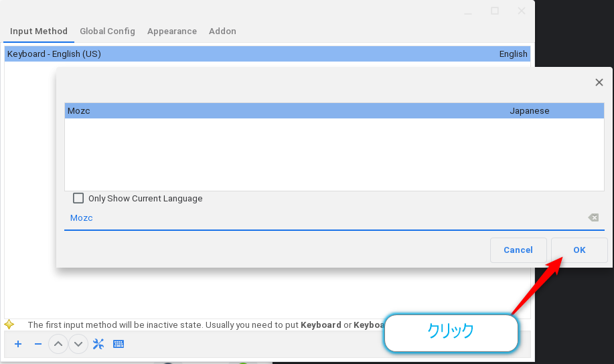Click the Cancel button
614x364 pixels.
(518, 250)
